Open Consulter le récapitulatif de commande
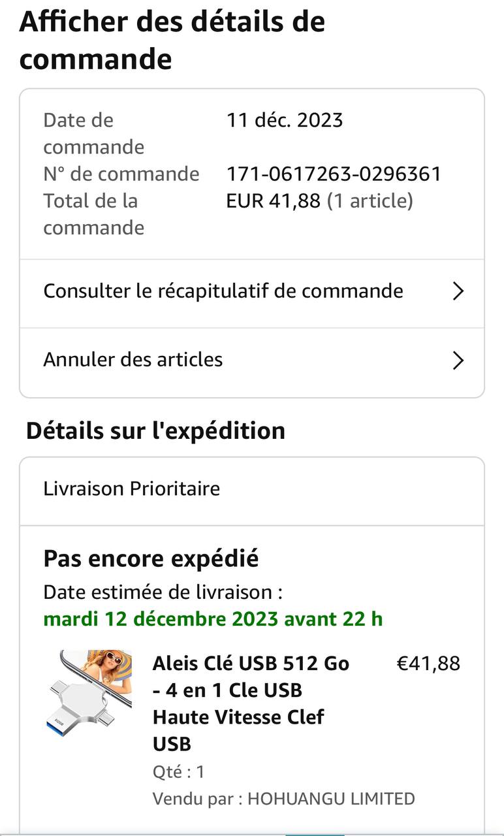The height and width of the screenshot is (836, 504). pyautogui.click(x=223, y=291)
